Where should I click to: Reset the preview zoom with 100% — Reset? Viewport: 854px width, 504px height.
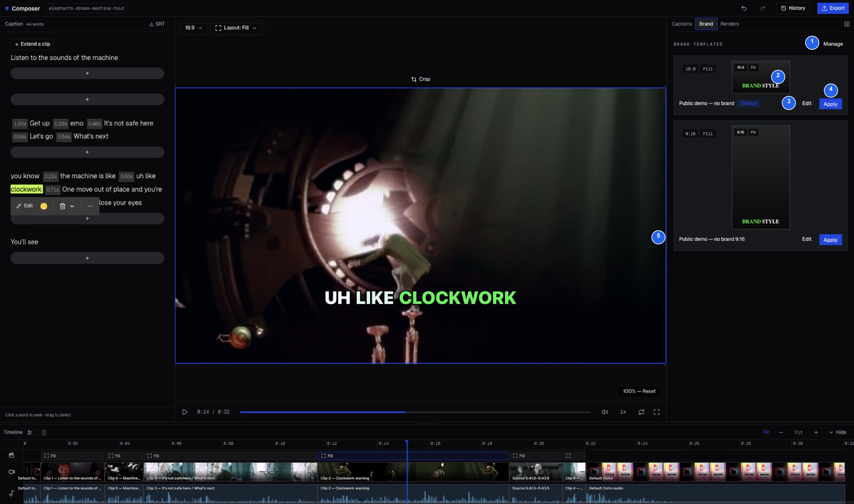pos(639,391)
